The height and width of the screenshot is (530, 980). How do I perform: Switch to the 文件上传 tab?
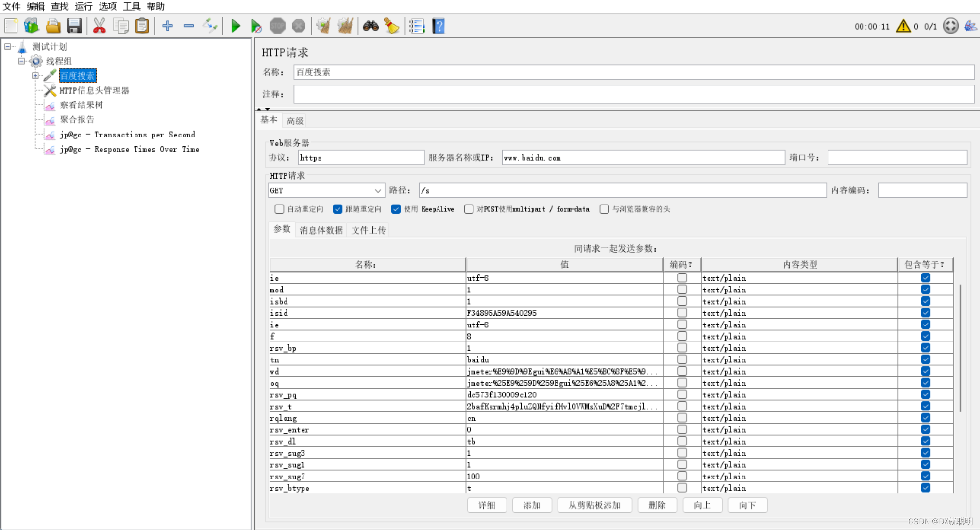(x=369, y=230)
